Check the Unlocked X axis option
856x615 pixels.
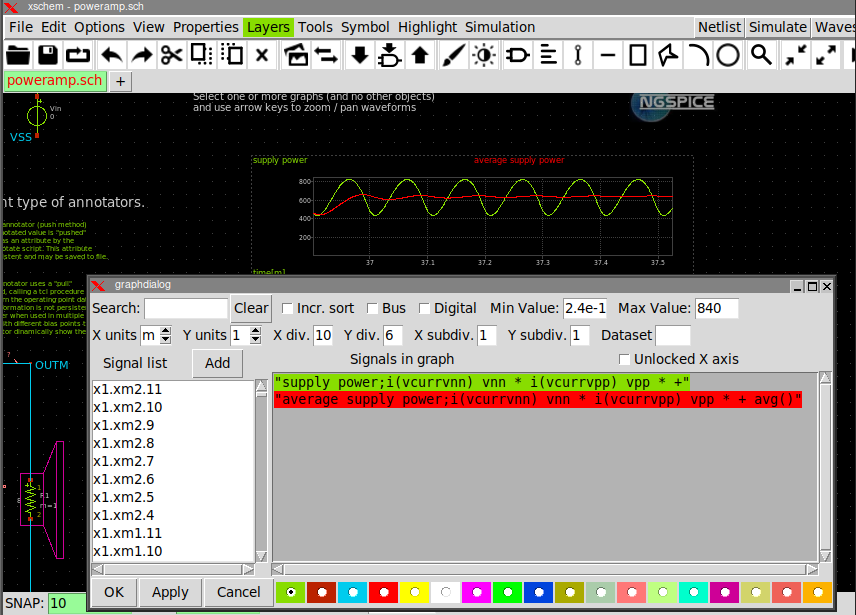625,359
